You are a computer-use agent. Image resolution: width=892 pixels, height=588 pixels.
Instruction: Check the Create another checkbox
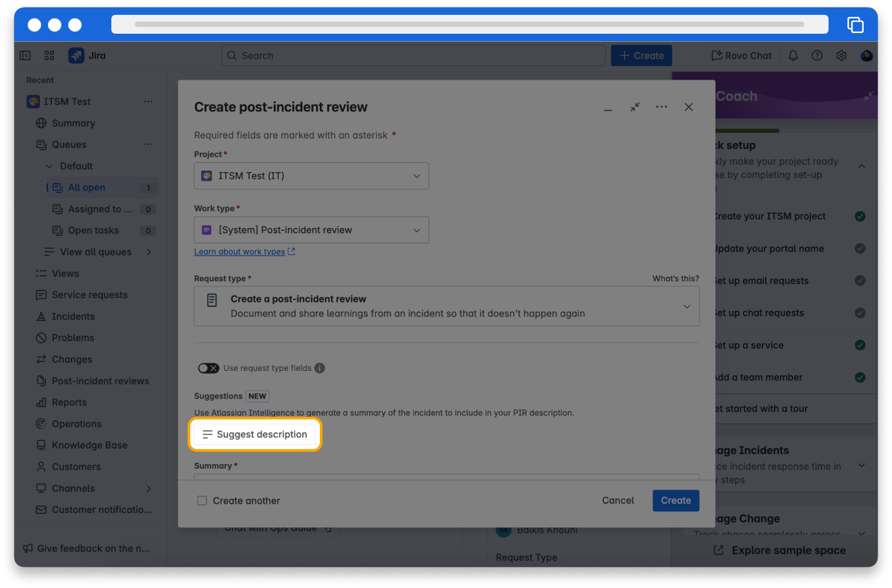tap(202, 500)
